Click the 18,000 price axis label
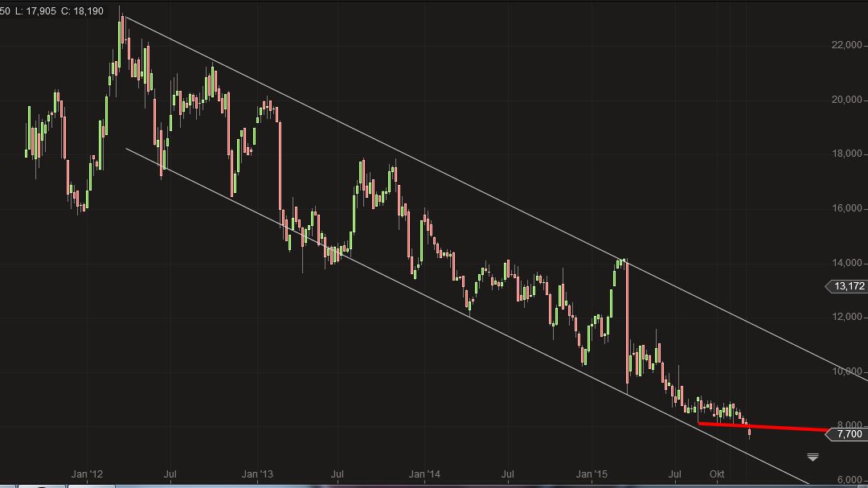The height and width of the screenshot is (488, 868). pos(847,154)
